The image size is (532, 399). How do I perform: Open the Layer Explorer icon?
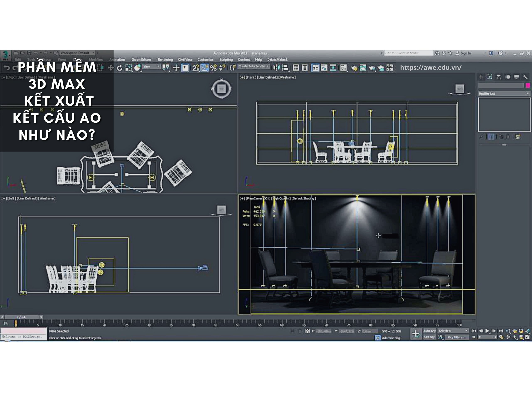coord(305,68)
